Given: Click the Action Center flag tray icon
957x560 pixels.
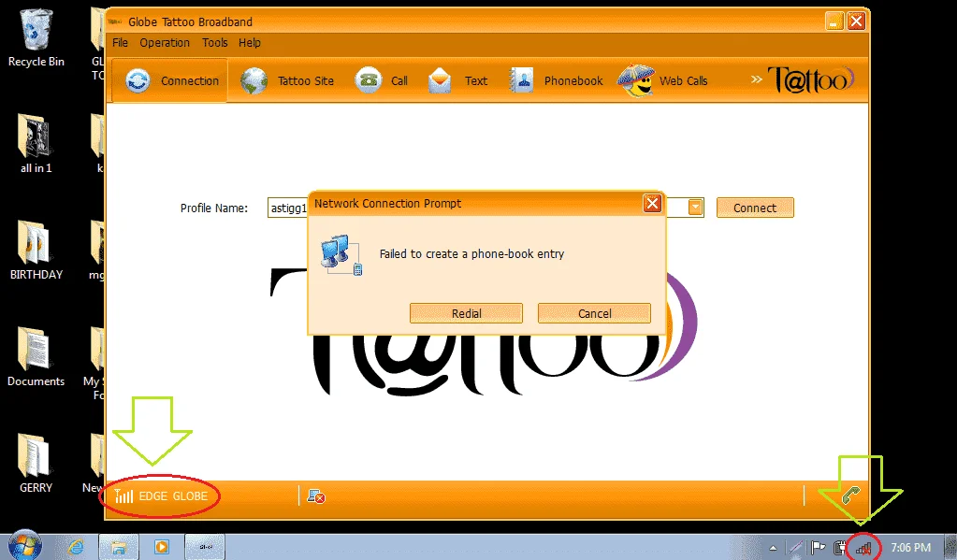Looking at the screenshot, I should click(818, 547).
